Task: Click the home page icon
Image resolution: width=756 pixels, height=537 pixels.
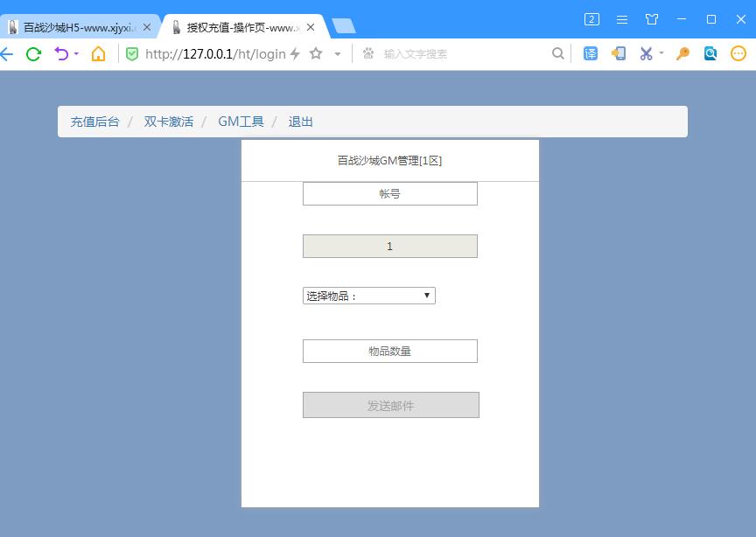Action: (98, 54)
